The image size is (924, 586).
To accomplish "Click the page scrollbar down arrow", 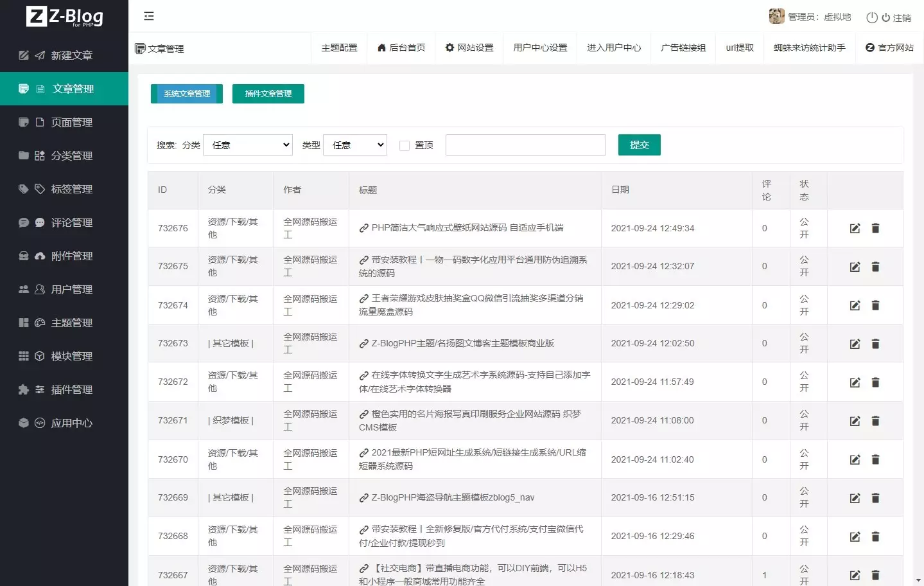I will (919, 580).
